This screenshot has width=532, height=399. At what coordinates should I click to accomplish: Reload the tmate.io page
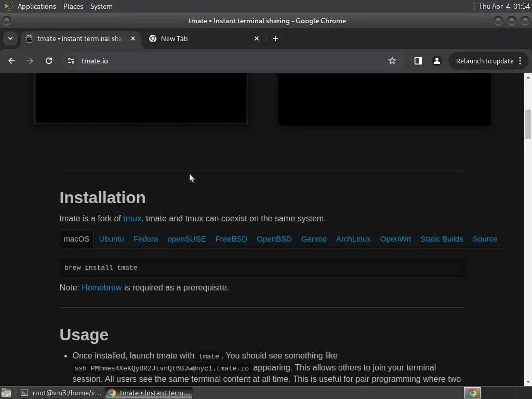tap(49, 61)
